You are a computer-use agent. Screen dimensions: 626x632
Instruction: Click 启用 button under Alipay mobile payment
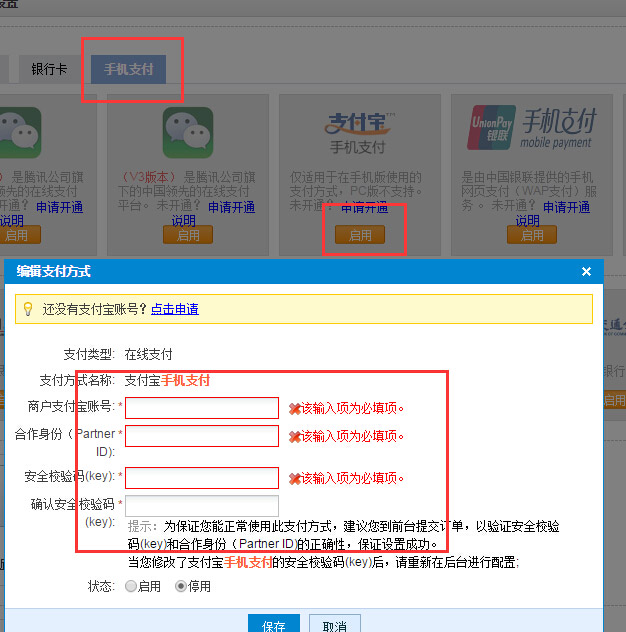click(360, 235)
